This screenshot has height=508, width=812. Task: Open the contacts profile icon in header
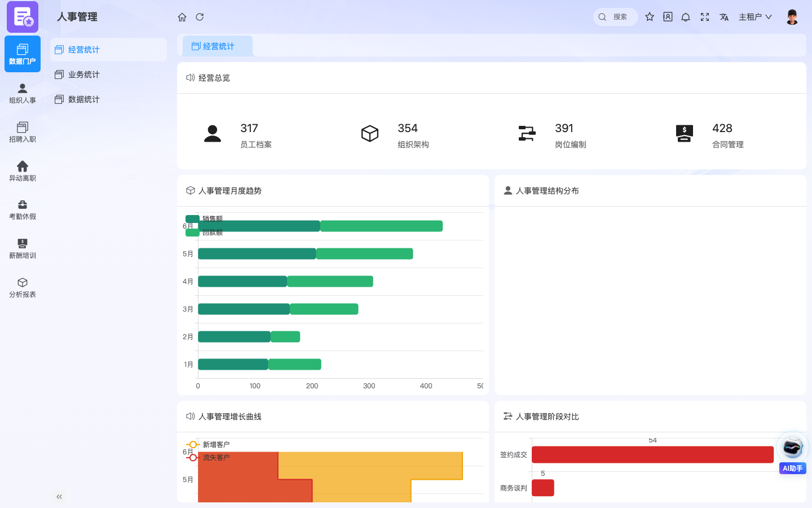[x=668, y=17]
